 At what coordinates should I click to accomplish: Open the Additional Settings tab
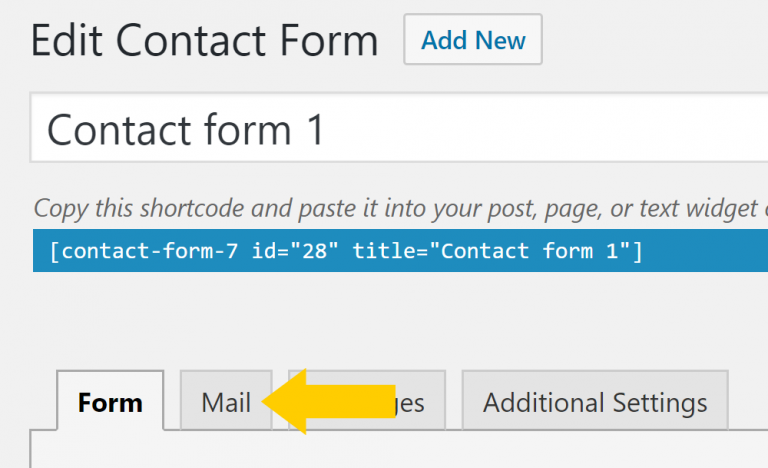pyautogui.click(x=595, y=403)
